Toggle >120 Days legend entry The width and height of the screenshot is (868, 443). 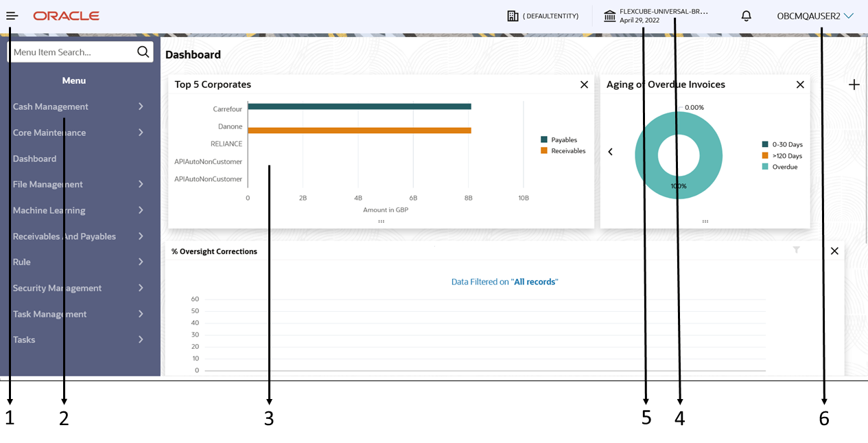tap(782, 156)
